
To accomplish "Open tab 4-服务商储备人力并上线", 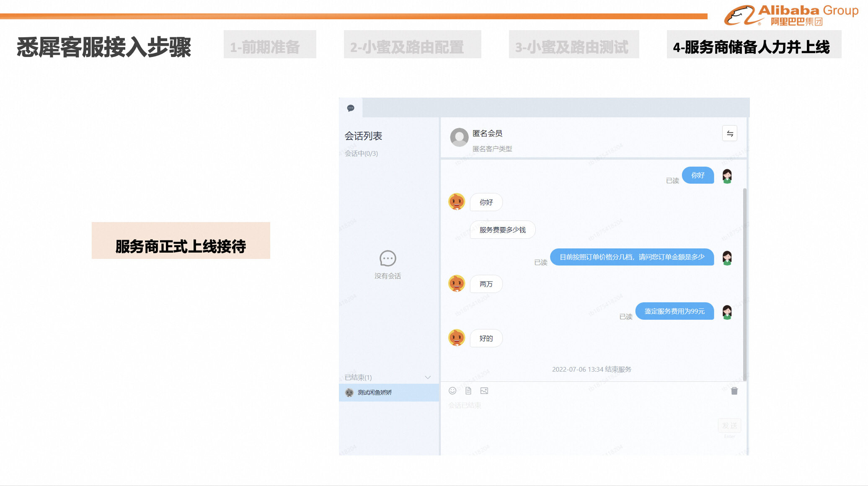I will (x=754, y=45).
